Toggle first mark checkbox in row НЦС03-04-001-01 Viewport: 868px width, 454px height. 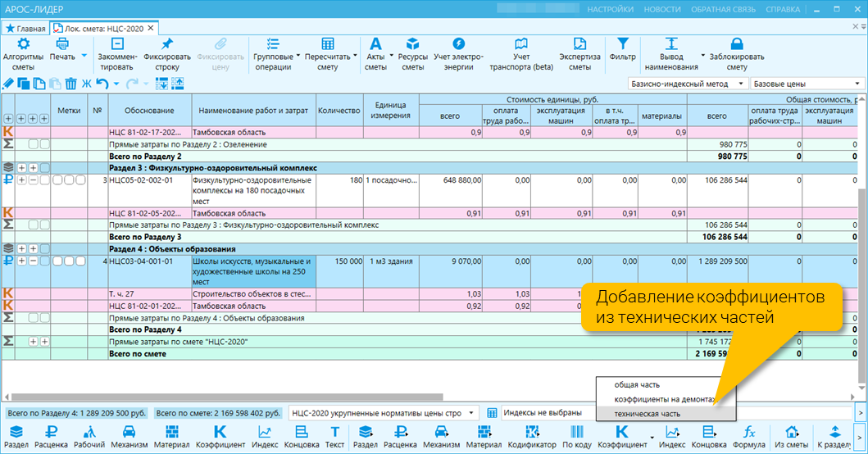(57, 261)
